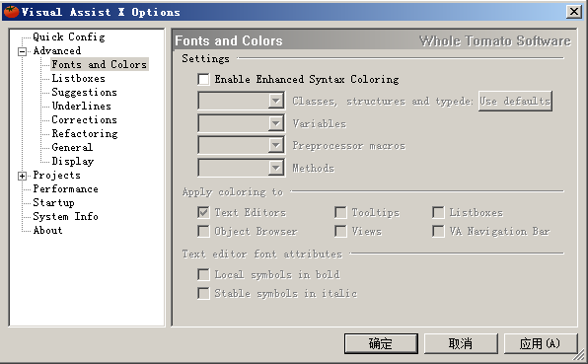
Task: Open the Suggestions options page
Action: point(85,92)
